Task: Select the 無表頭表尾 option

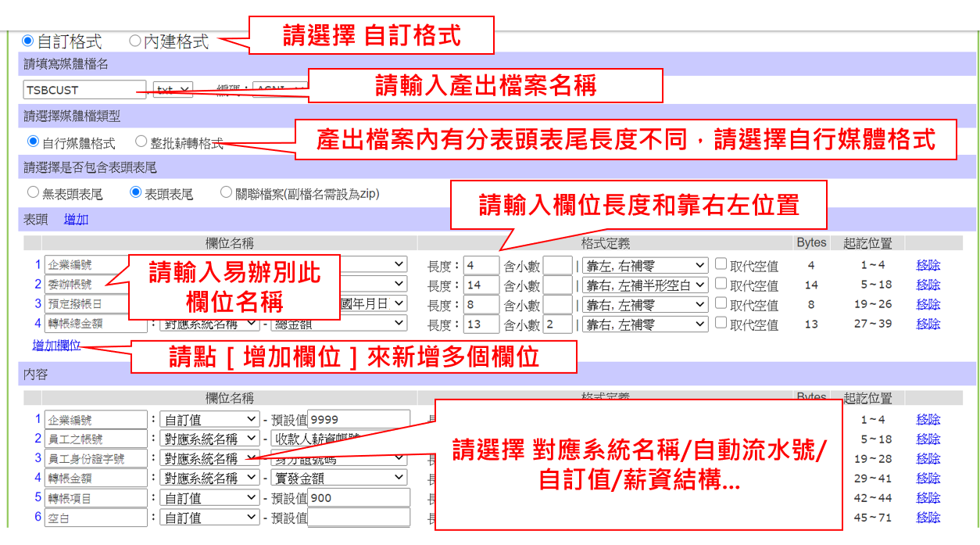Action: [33, 191]
